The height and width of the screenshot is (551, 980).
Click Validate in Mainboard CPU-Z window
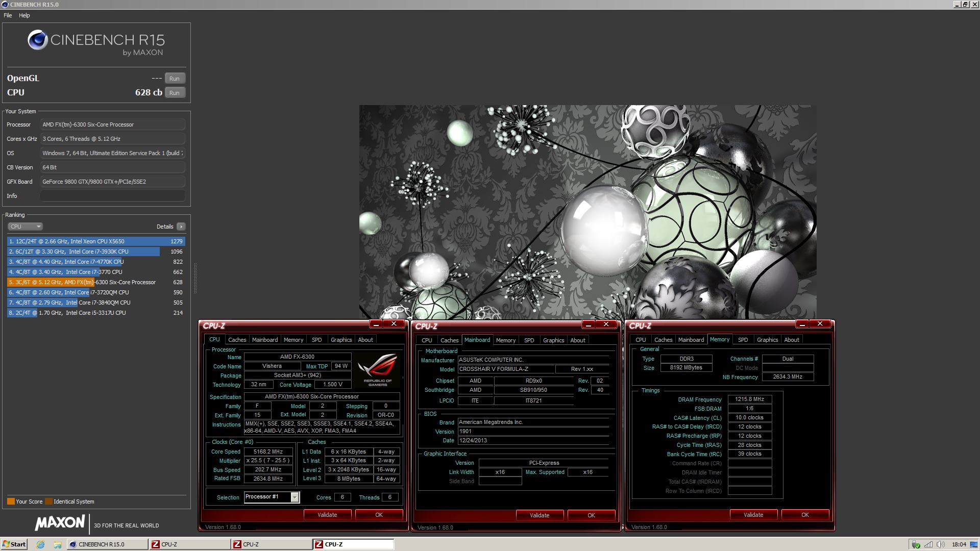[x=540, y=515]
